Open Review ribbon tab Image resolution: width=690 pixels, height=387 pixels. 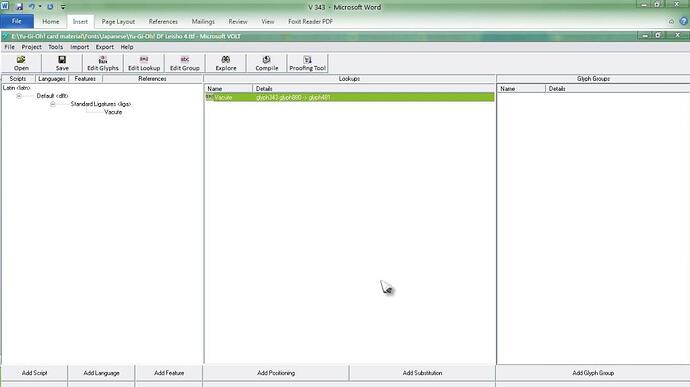coord(238,21)
